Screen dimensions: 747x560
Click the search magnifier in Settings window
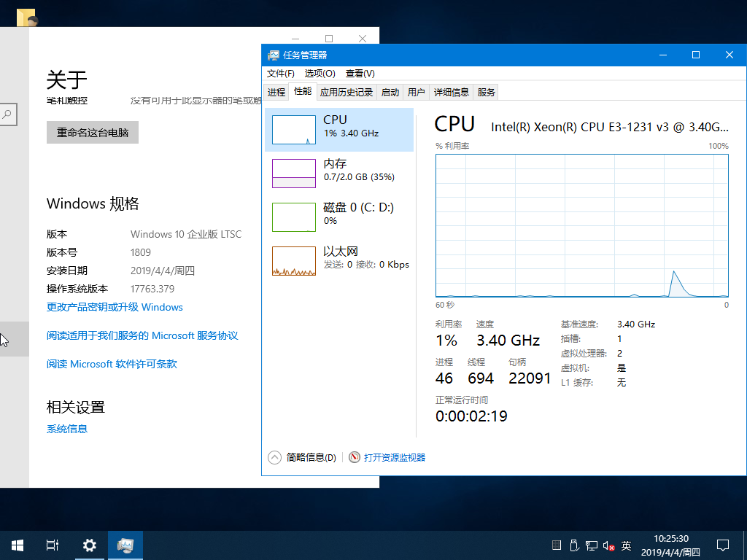click(x=7, y=114)
